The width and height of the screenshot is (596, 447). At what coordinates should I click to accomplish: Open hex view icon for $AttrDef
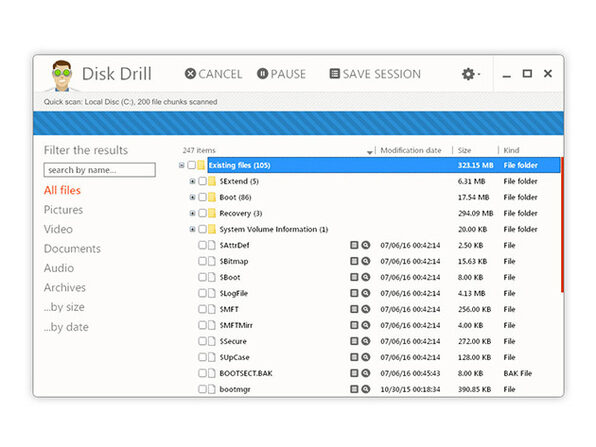tap(354, 245)
